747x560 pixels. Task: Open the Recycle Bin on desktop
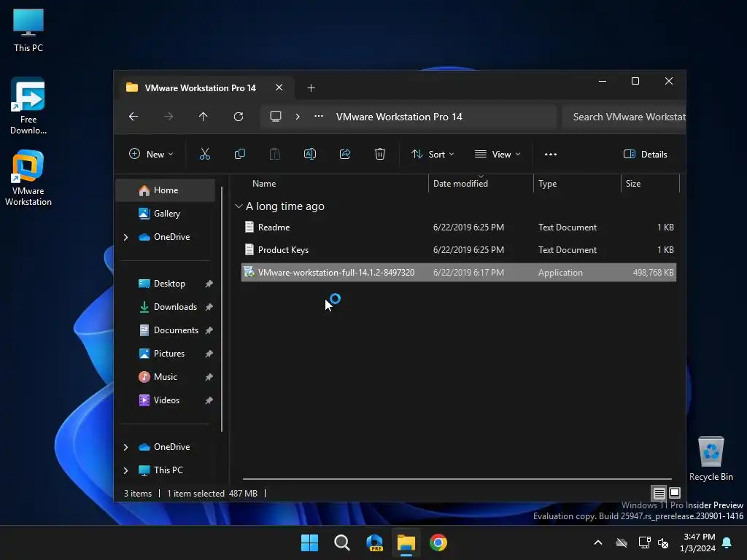pyautogui.click(x=711, y=459)
